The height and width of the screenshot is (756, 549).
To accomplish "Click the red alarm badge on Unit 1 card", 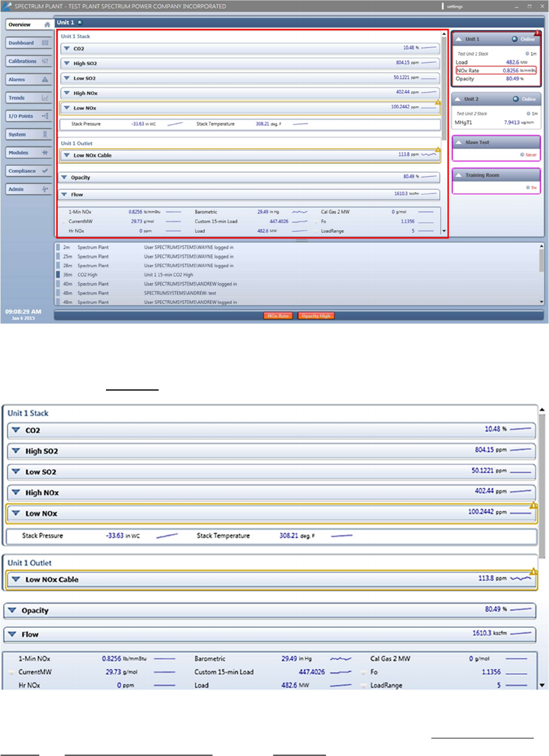I will [537, 33].
